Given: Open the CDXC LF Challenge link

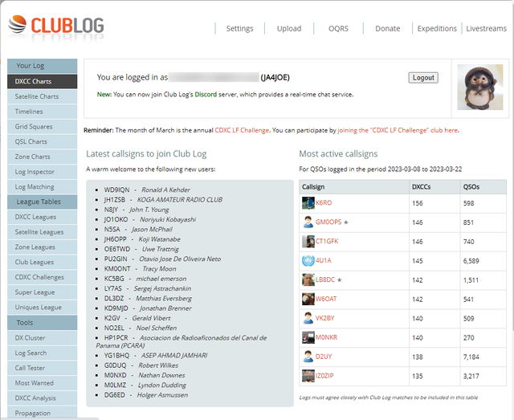Looking at the screenshot, I should (242, 130).
